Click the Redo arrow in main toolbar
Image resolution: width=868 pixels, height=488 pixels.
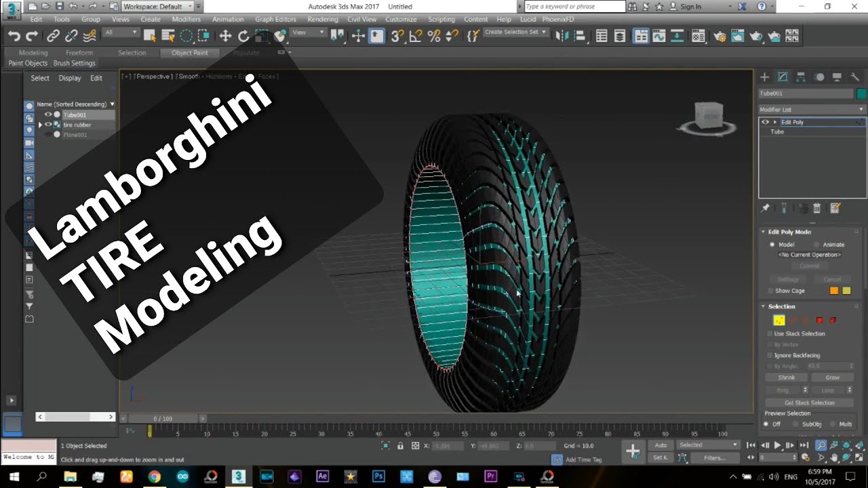tap(32, 36)
